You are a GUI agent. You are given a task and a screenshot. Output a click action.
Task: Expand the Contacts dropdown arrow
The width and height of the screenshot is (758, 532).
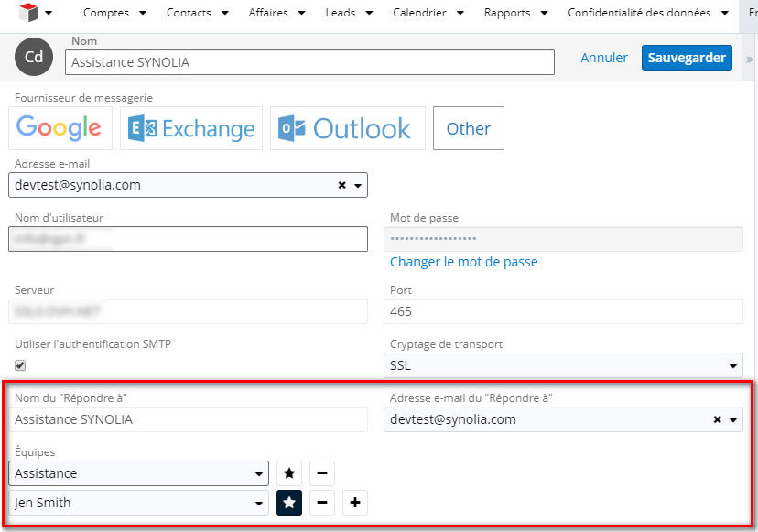pyautogui.click(x=225, y=13)
